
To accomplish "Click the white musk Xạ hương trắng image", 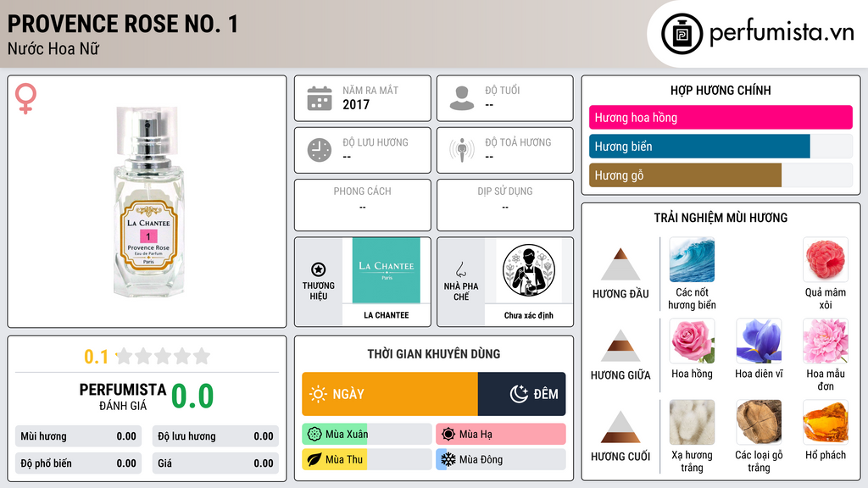I will click(x=692, y=422).
